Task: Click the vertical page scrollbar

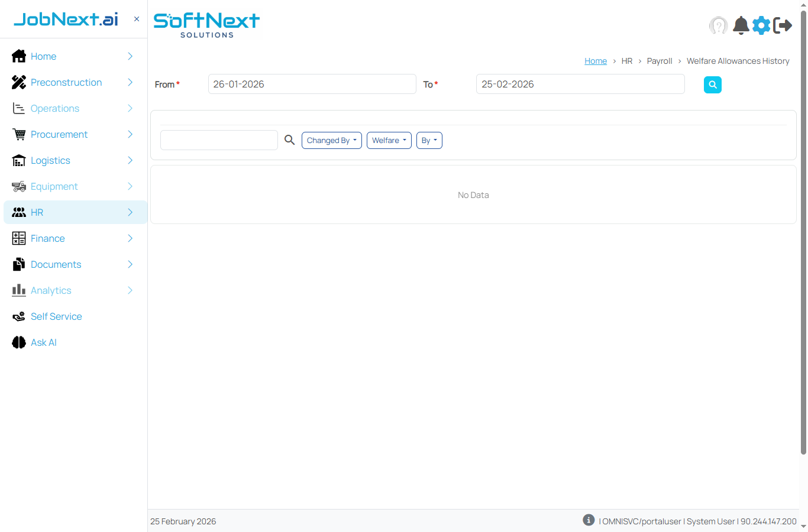Action: (x=803, y=236)
